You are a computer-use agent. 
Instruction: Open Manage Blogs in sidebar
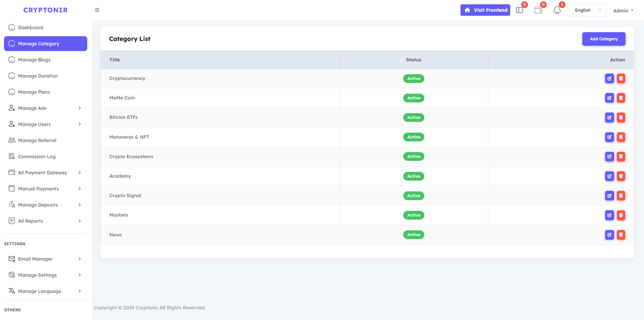[34, 60]
